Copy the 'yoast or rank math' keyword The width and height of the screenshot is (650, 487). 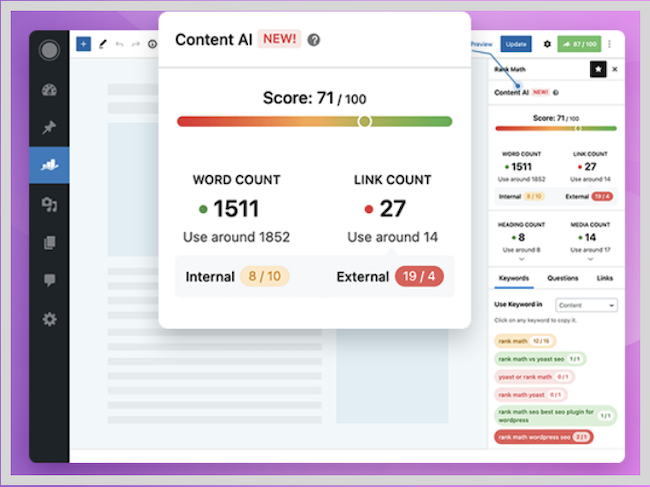point(534,377)
